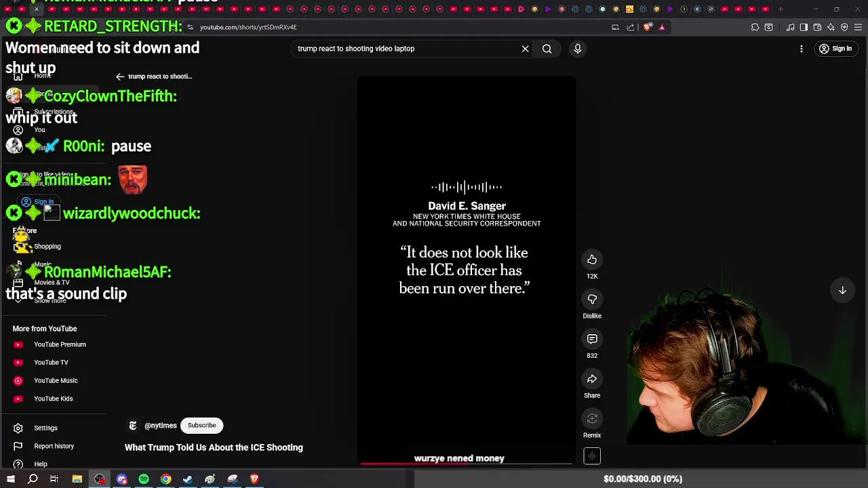Click the title 'What Trump Told Us About the ICE Shooting'
The width and height of the screenshot is (868, 488).
(214, 447)
